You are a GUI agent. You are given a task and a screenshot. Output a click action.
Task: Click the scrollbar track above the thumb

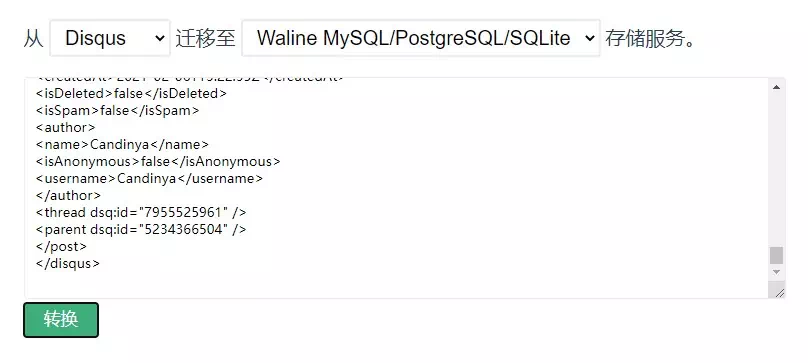pos(776,170)
